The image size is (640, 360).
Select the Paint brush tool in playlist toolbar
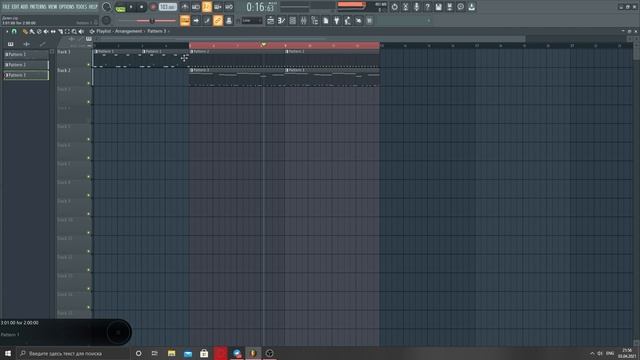(x=32, y=31)
